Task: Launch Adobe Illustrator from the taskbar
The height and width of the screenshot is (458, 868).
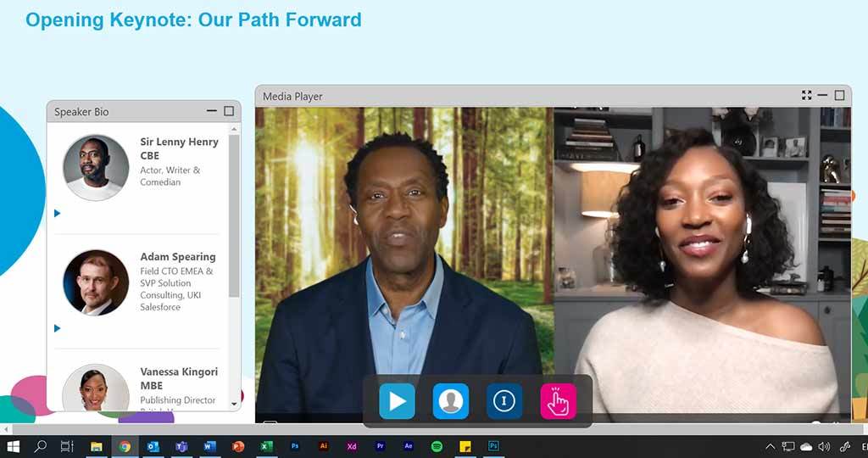Action: tap(324, 446)
